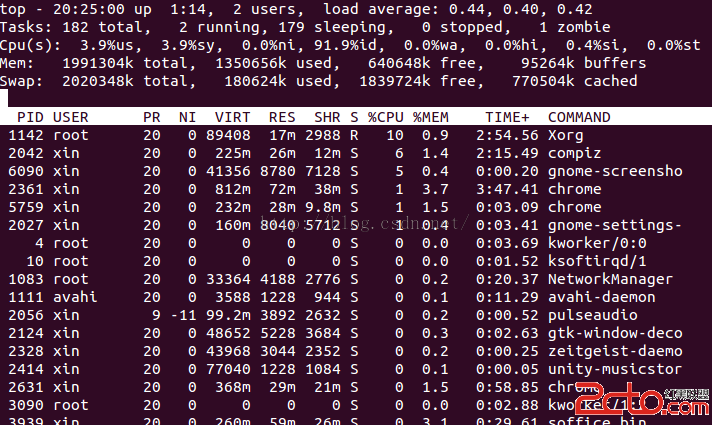712x425 pixels.
Task: Place cursor at the top input line
Action: tap(356, 98)
